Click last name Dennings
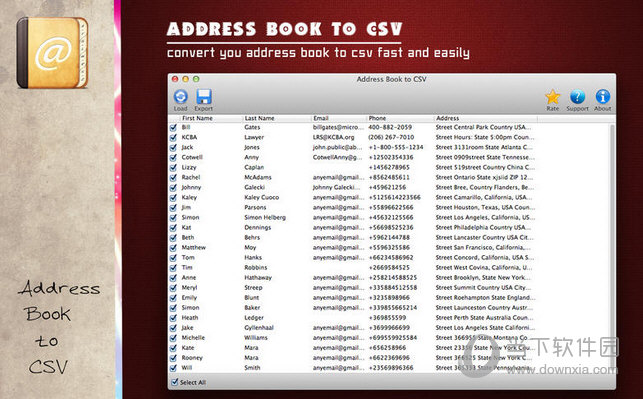This screenshot has width=643, height=399. [x=258, y=227]
